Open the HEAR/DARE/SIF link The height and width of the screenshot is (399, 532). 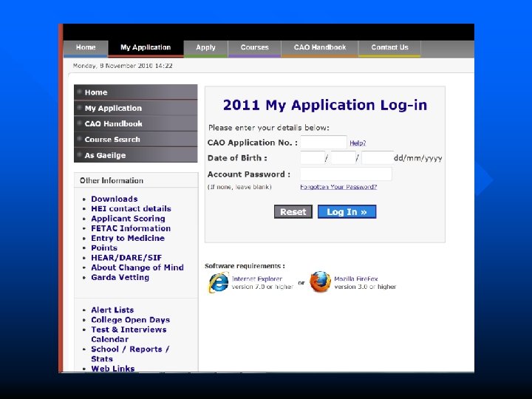126,258
